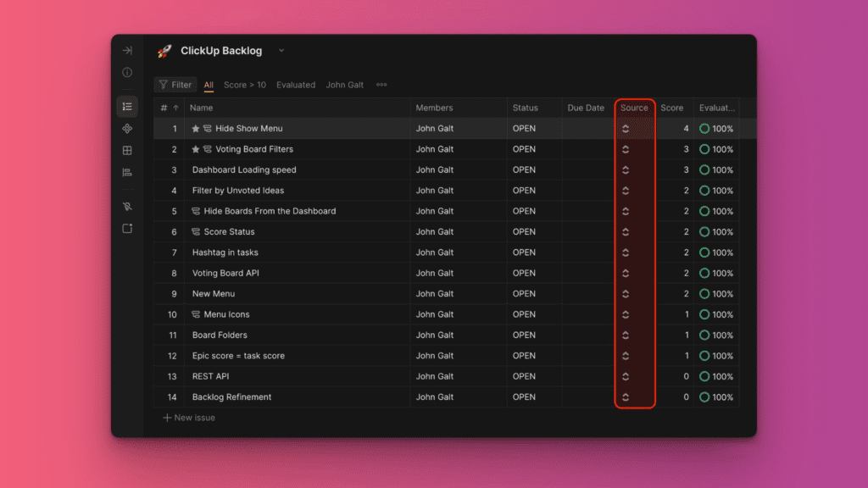Viewport: 868px width, 488px height.
Task: Click the evaluation circle for Hide Show Menu
Action: click(x=704, y=129)
